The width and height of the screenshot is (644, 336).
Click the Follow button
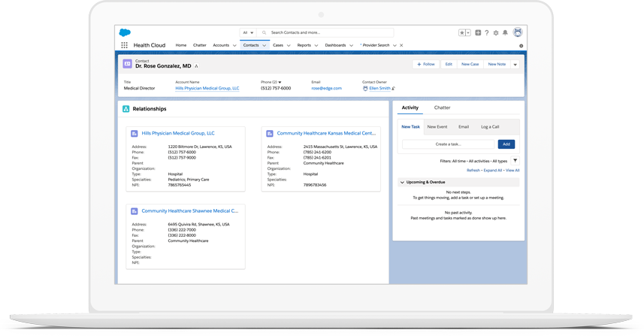coord(426,65)
